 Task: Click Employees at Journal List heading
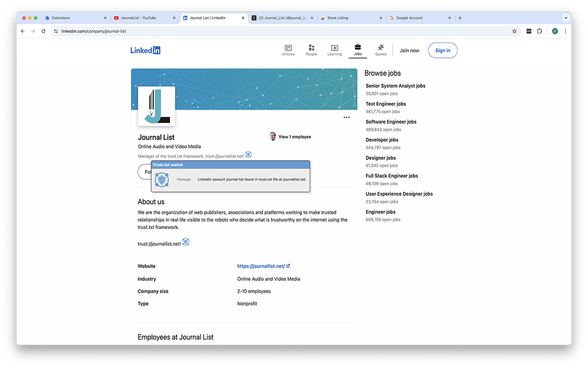click(175, 337)
